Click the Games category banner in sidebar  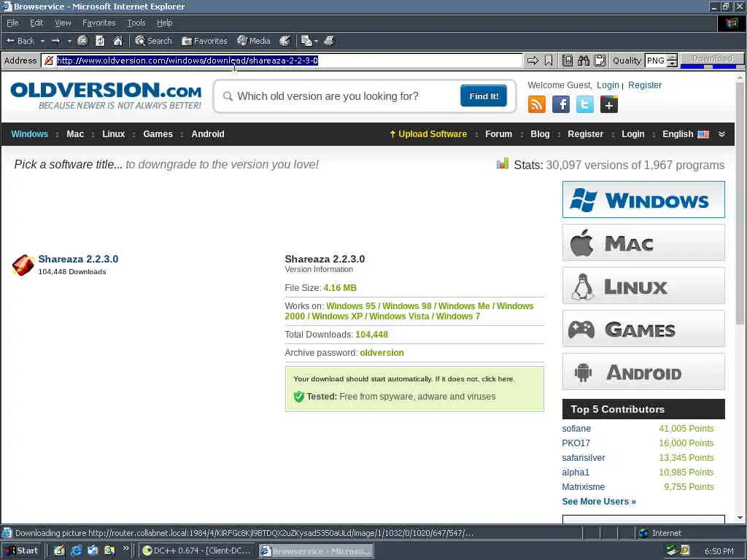(643, 329)
